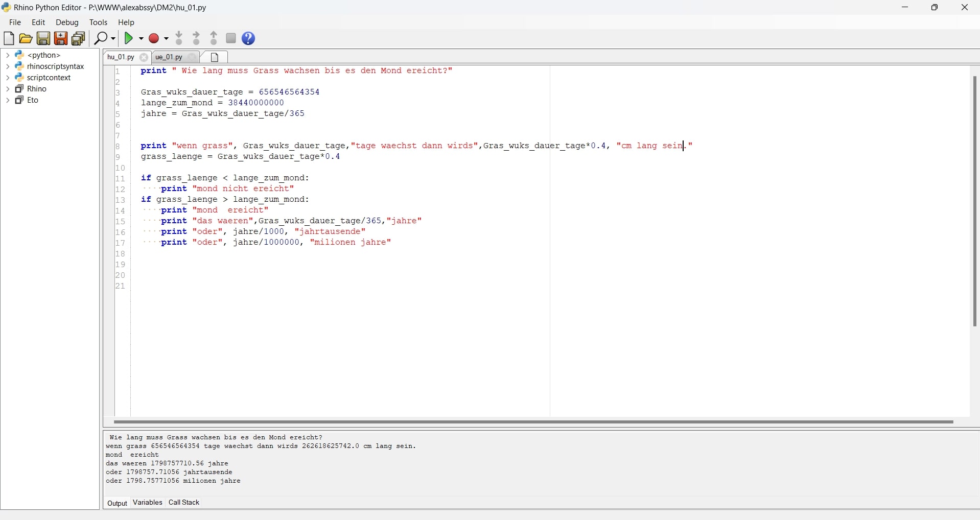Select the Save All icon
This screenshot has width=980, height=520.
click(78, 38)
